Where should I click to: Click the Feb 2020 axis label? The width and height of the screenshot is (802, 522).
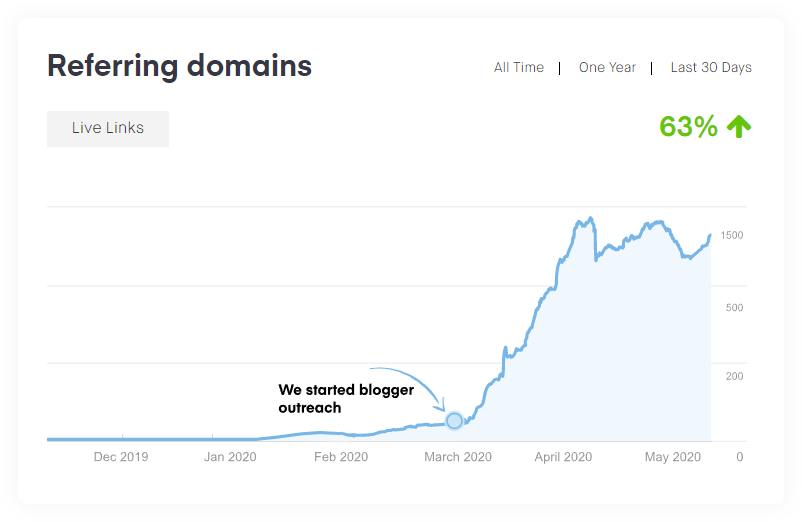(341, 457)
